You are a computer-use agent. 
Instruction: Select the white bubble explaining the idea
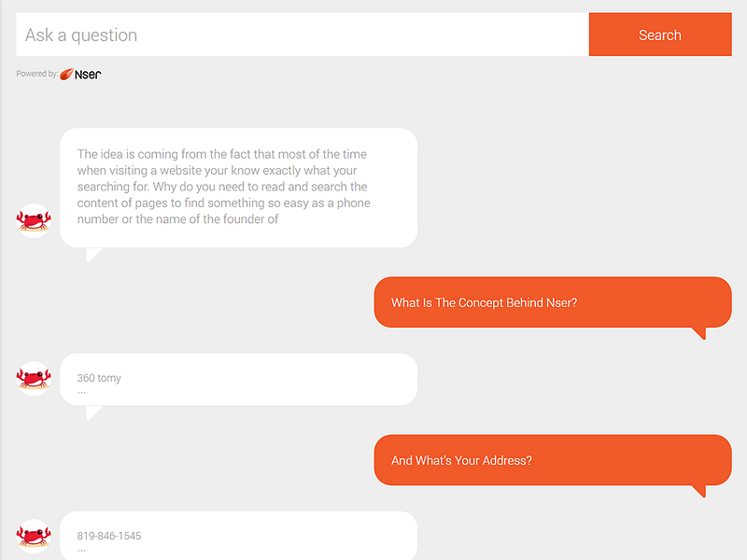[x=238, y=187]
